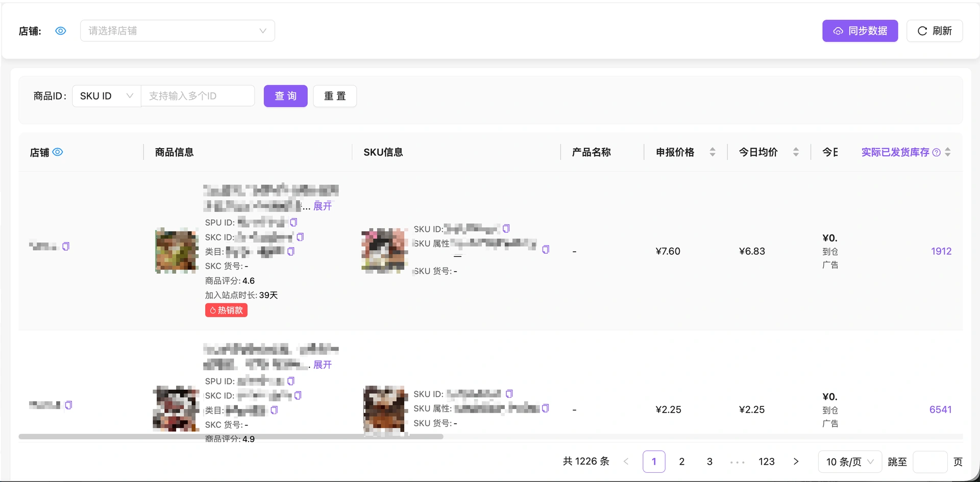Click the 查询 search button

[286, 96]
